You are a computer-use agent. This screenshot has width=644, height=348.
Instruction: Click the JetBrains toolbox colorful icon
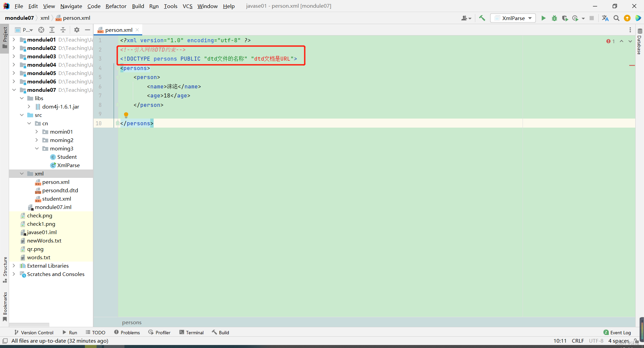point(638,18)
